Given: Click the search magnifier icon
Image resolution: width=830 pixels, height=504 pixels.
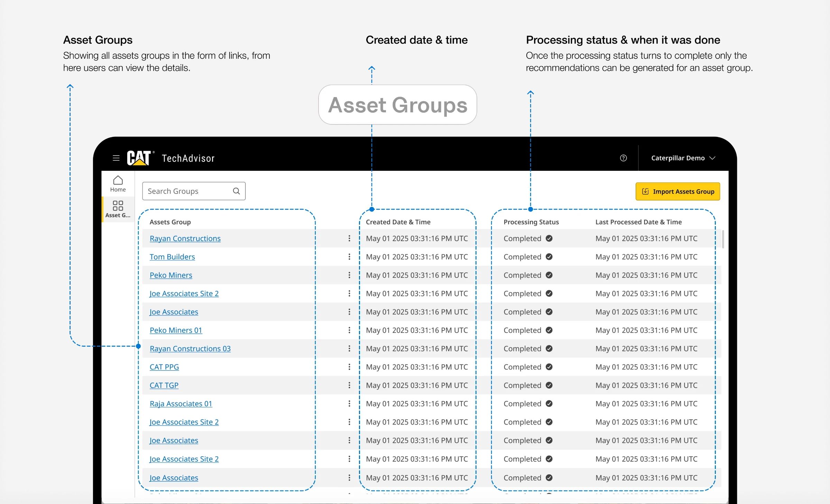Looking at the screenshot, I should pyautogui.click(x=237, y=191).
